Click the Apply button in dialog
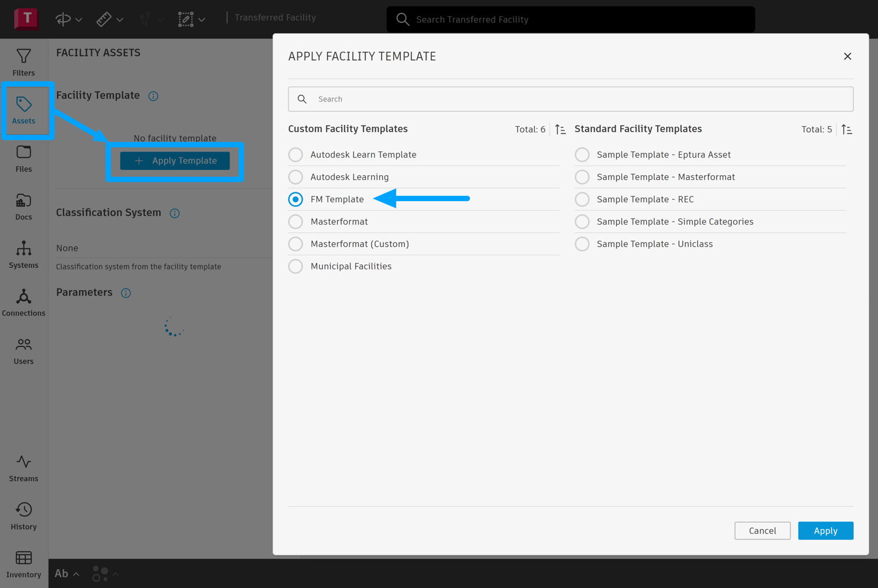The image size is (878, 588). click(825, 531)
